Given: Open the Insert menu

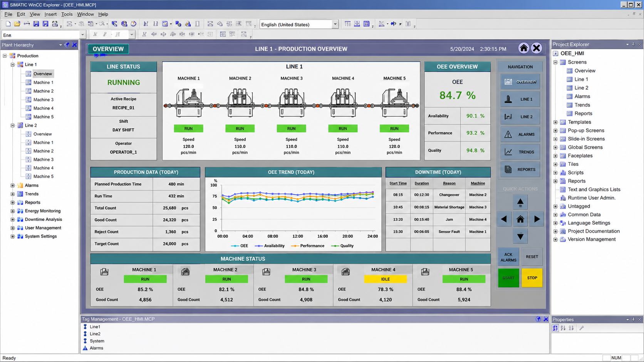Looking at the screenshot, I should point(50,14).
